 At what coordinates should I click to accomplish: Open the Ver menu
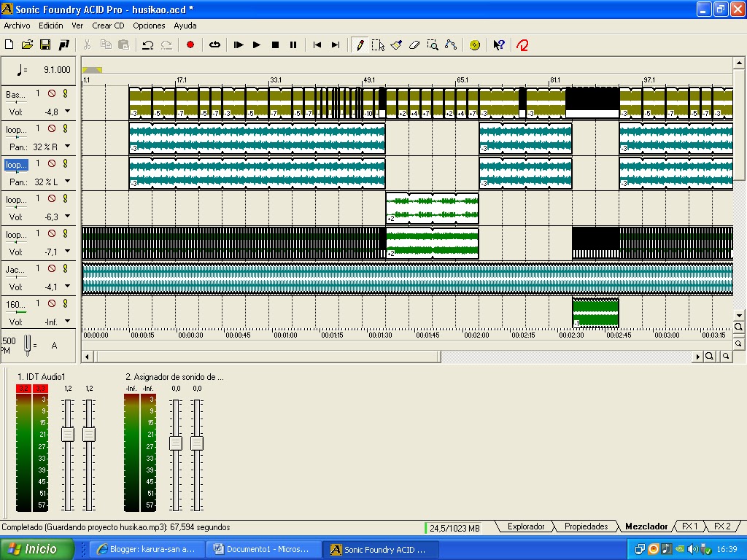pos(77,26)
